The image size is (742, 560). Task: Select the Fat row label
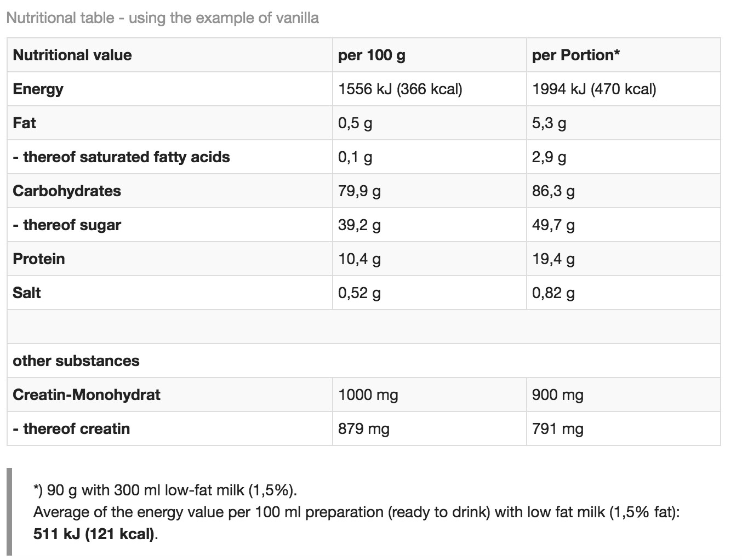click(x=24, y=123)
